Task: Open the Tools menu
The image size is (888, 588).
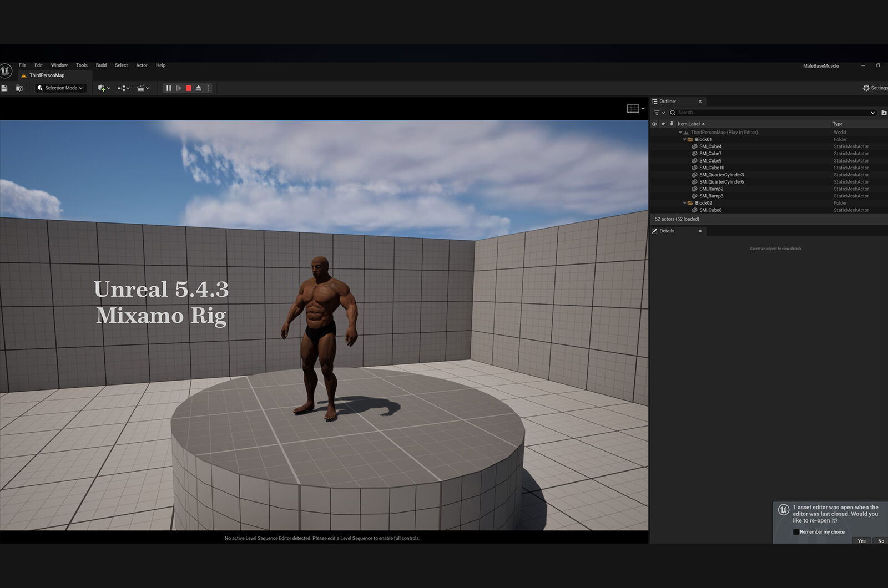Action: (82, 65)
